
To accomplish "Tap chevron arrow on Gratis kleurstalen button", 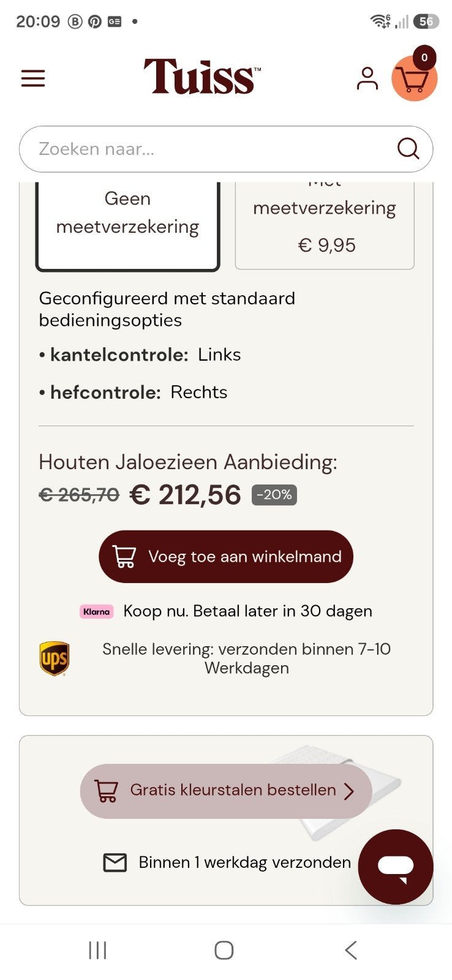I will point(349,791).
